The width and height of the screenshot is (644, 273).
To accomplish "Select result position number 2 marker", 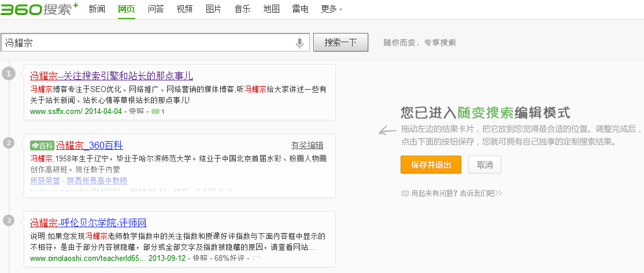I will 9,143.
